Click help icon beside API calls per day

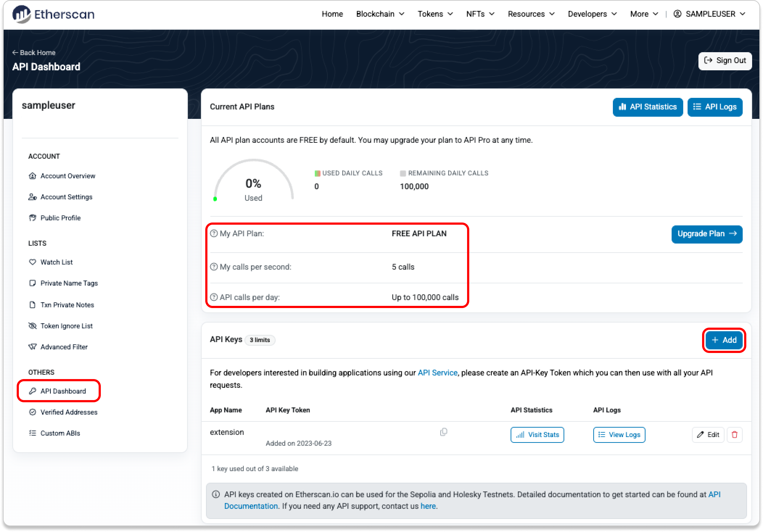214,298
